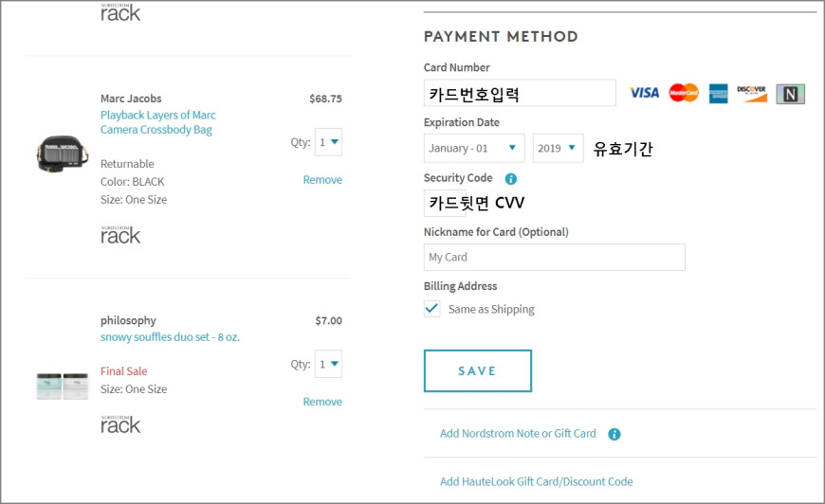Uncheck the Same as Shipping checkbox
Viewport: 825px width, 504px height.
(x=432, y=309)
